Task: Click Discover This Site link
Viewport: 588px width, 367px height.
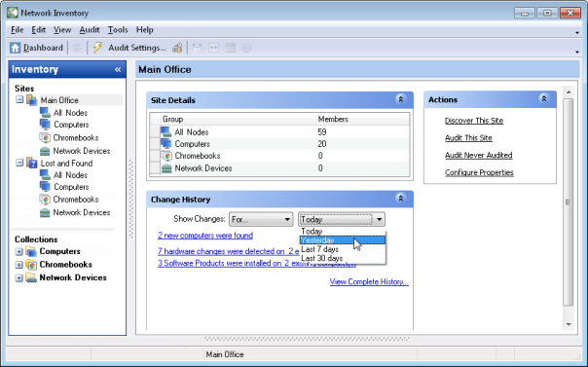Action: tap(474, 121)
